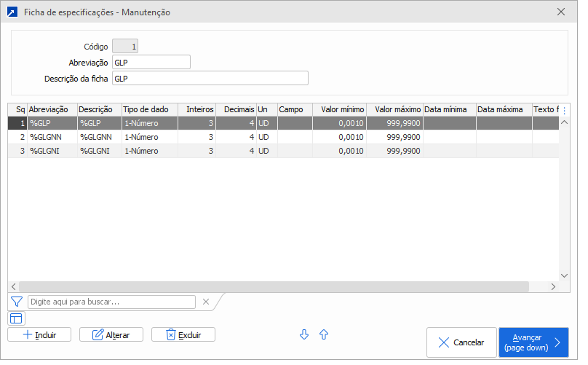Sort by Valor máximo column header
Image resolution: width=588 pixels, height=365 pixels.
(x=394, y=109)
